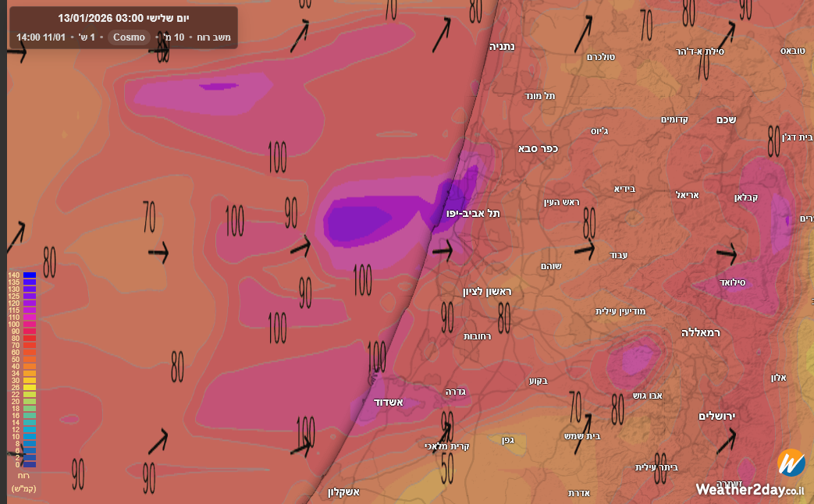814x504 pixels.
Task: Click the ירושלים city label on map
Action: (716, 416)
